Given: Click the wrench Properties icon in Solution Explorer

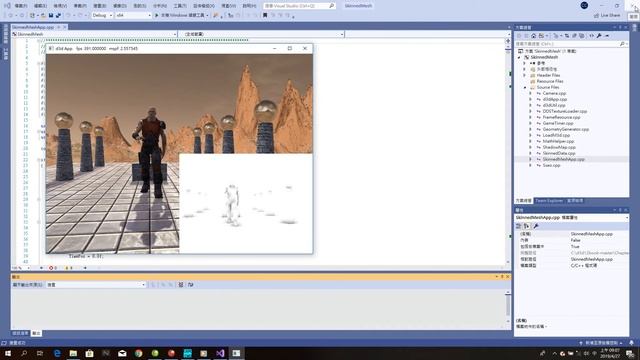Looking at the screenshot, I should (x=599, y=36).
